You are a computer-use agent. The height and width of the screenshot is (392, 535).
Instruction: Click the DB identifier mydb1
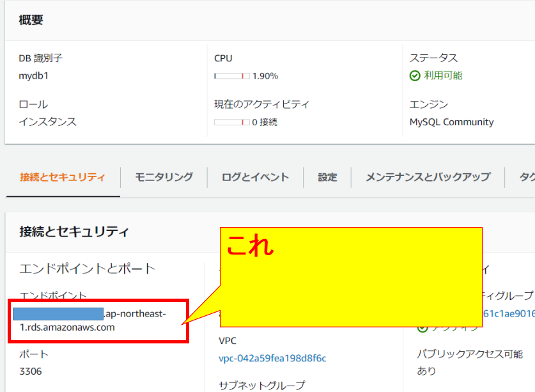(x=34, y=75)
